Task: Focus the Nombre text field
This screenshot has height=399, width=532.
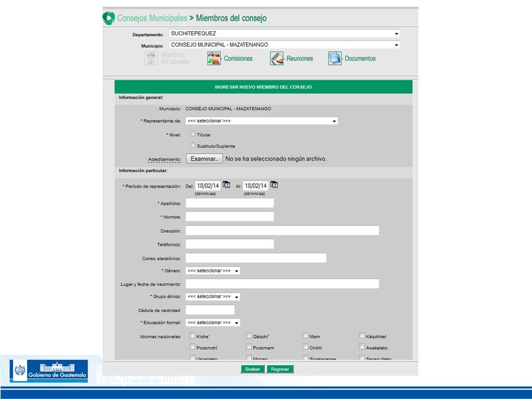Action: [229, 217]
